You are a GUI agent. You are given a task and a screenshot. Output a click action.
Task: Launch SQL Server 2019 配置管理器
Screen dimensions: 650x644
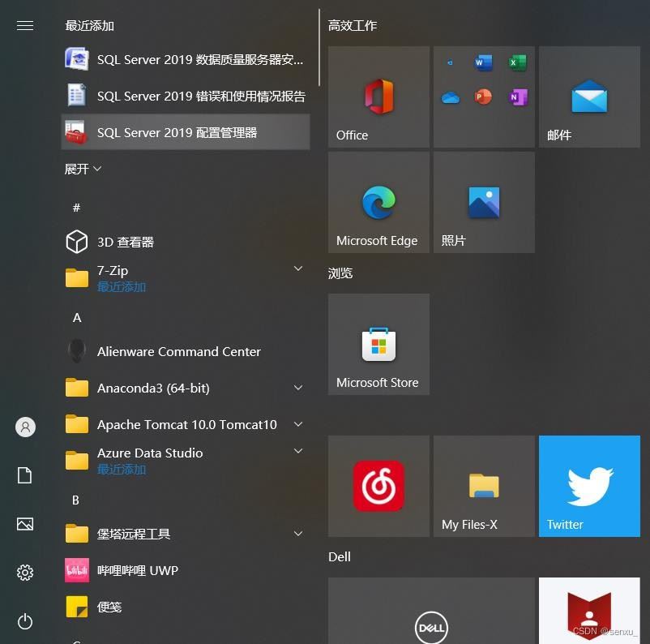click(x=186, y=132)
